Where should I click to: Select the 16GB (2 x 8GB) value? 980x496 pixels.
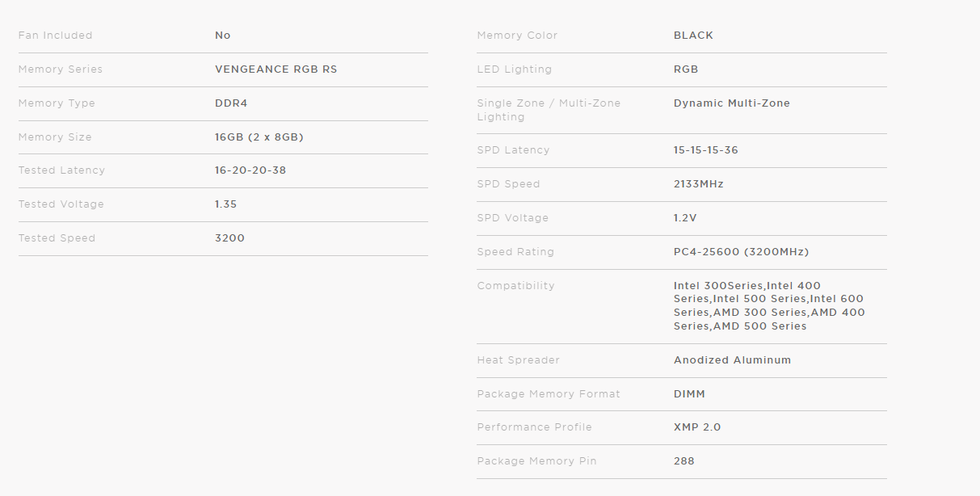(x=259, y=137)
